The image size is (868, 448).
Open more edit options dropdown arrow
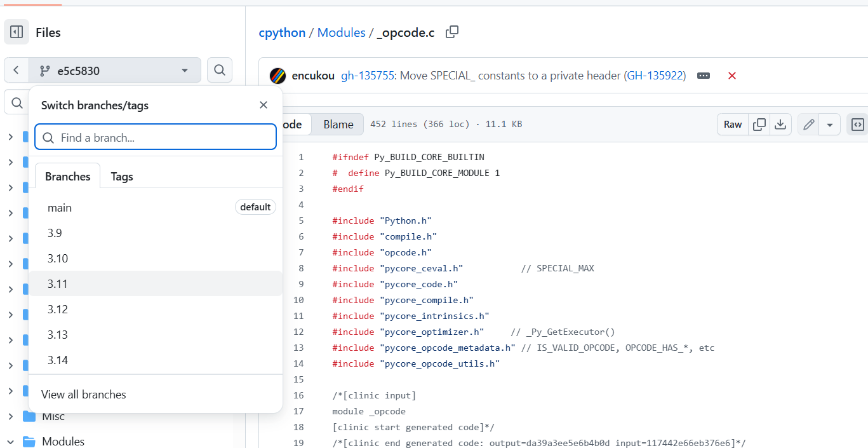[x=829, y=125]
